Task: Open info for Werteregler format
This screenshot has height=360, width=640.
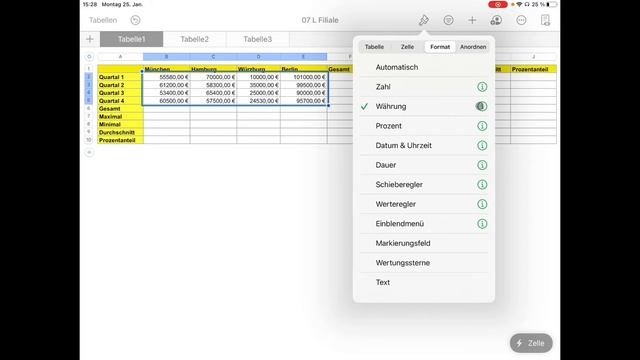Action: coord(482,204)
